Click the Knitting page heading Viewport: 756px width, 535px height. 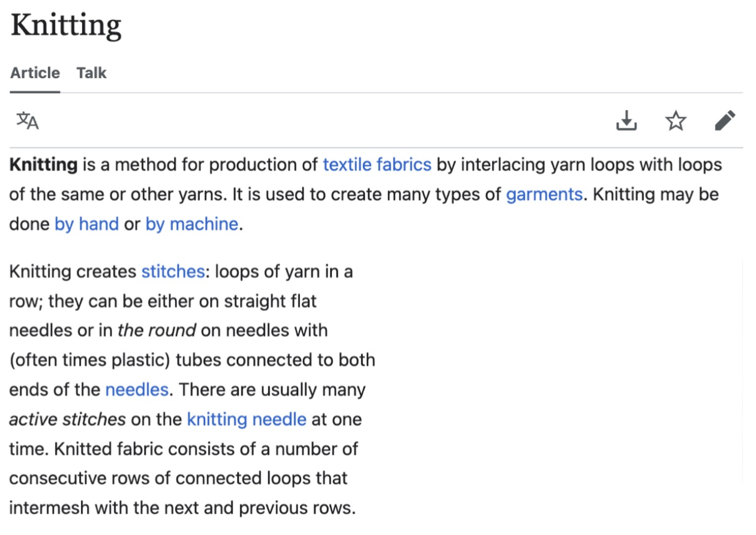(66, 26)
